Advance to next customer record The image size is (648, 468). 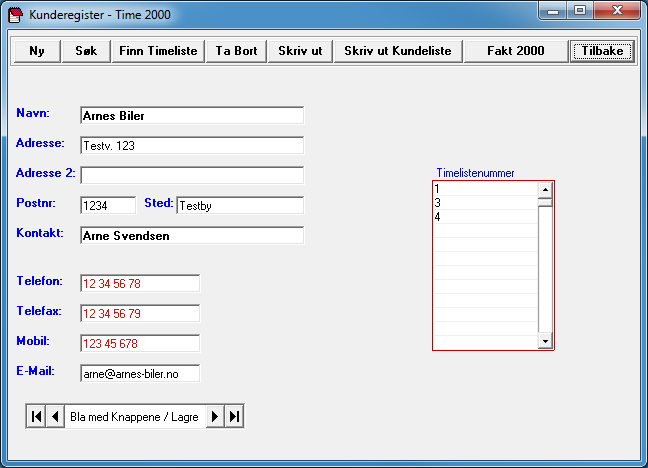(214, 417)
